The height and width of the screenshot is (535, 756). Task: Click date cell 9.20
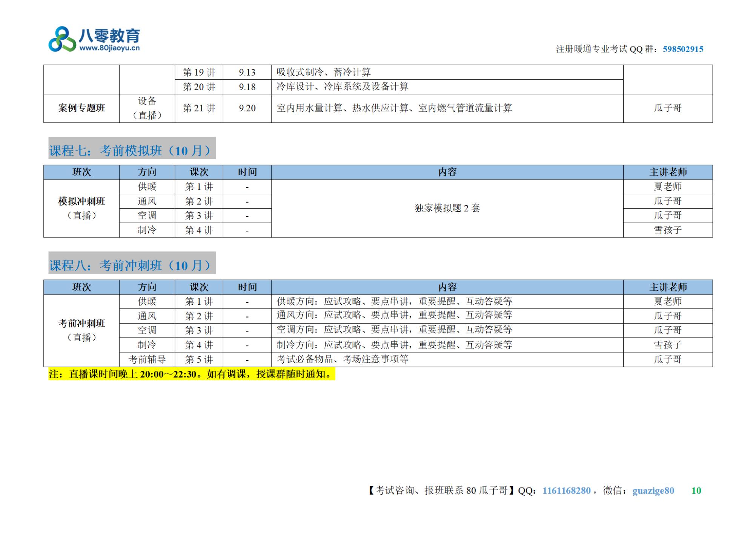point(247,108)
